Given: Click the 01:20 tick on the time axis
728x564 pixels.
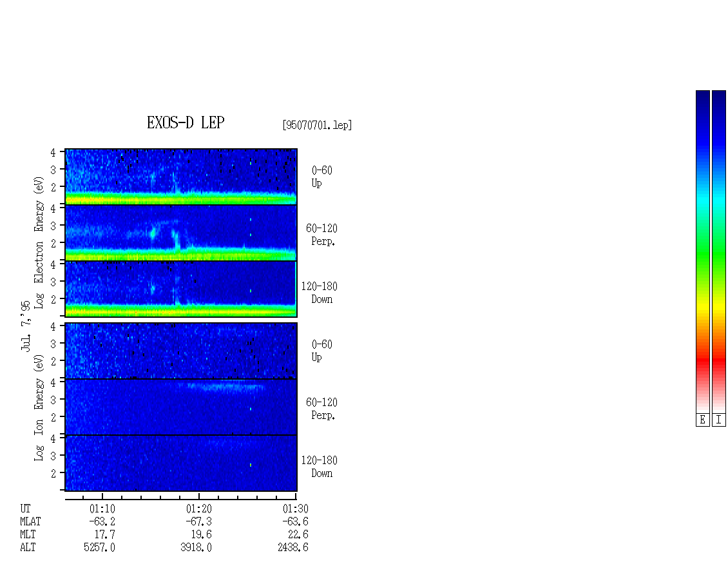Looking at the screenshot, I should pyautogui.click(x=198, y=496).
